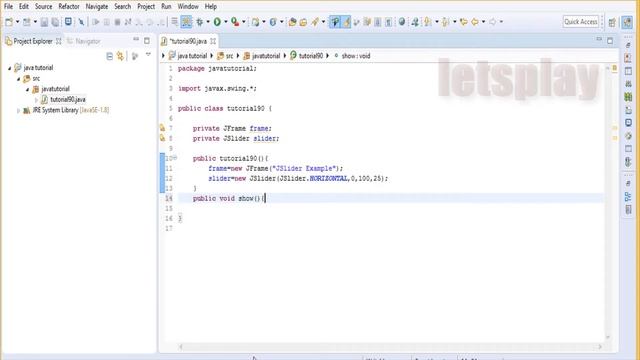
Task: Expand the JRE System Library node
Action: [18, 110]
